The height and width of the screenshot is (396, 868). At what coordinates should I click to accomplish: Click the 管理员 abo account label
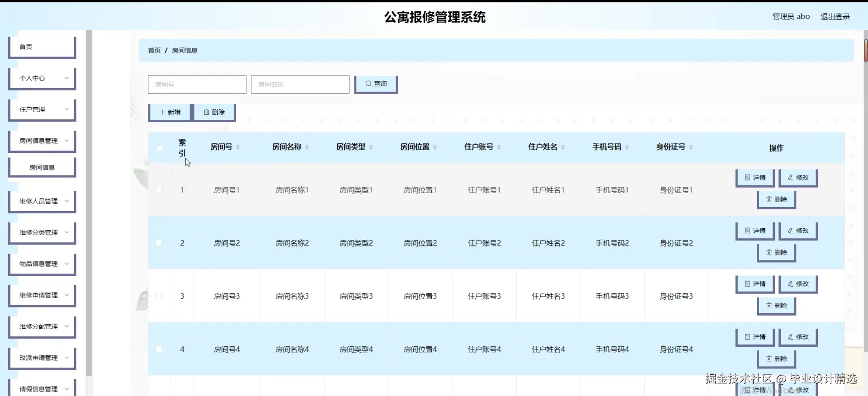pos(791,17)
